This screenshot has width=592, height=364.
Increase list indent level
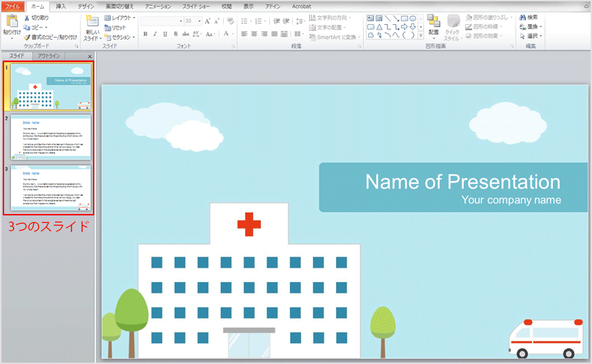(286, 21)
